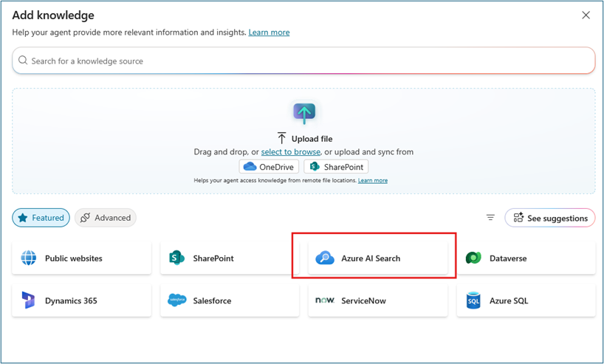
Task: Click the globe icon for Public websites
Action: pos(29,258)
